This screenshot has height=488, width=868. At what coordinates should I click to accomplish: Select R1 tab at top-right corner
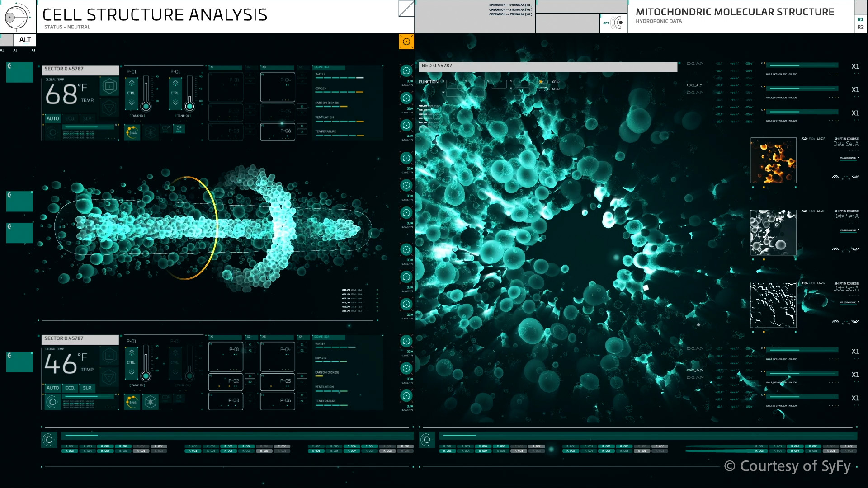pos(860,19)
